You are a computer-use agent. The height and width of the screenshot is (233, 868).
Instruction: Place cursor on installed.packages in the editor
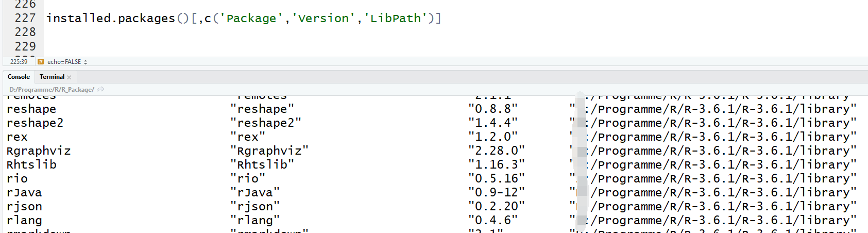(110, 18)
